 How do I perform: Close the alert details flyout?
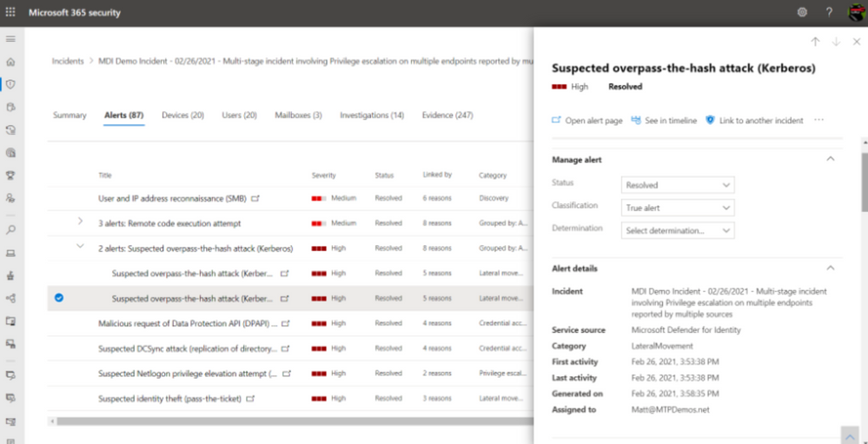coord(857,42)
